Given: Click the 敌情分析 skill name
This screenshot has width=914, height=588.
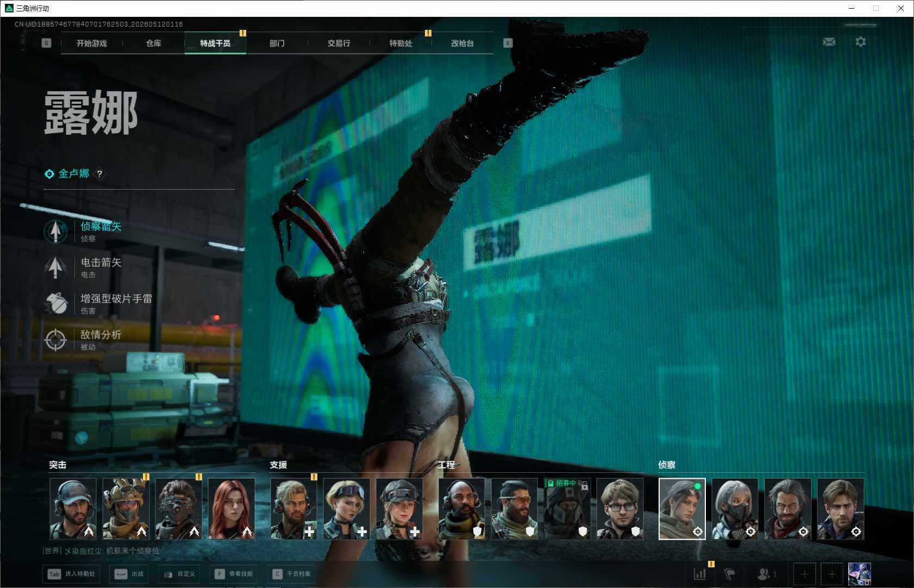Looking at the screenshot, I should pos(101,335).
